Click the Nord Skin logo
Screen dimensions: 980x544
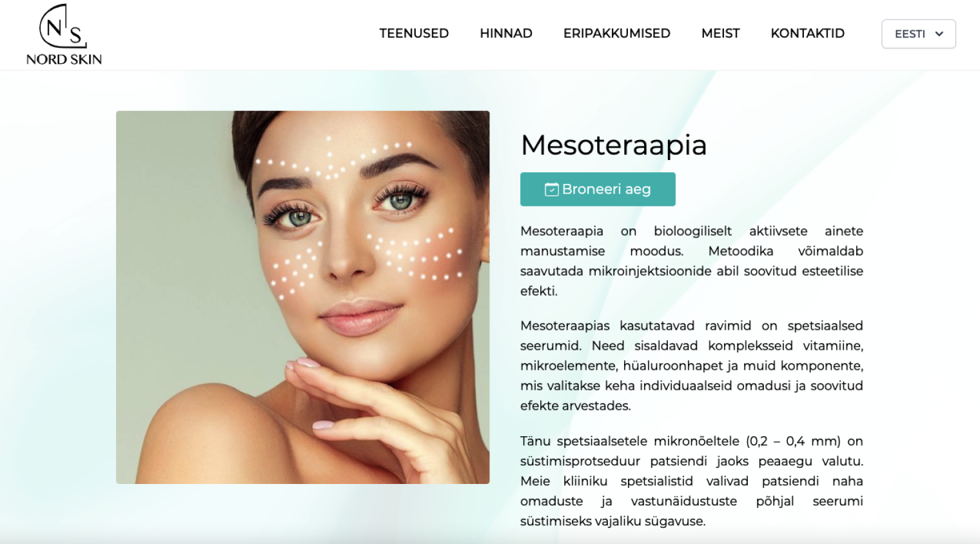pos(64,35)
